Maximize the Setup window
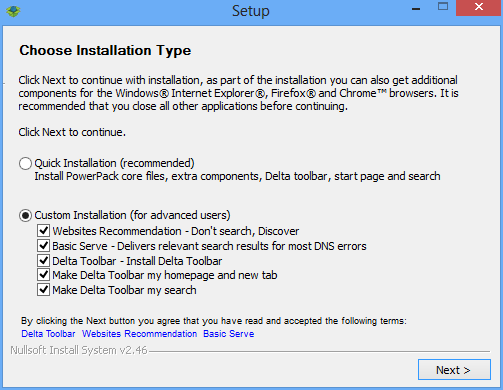 tap(443, 7)
